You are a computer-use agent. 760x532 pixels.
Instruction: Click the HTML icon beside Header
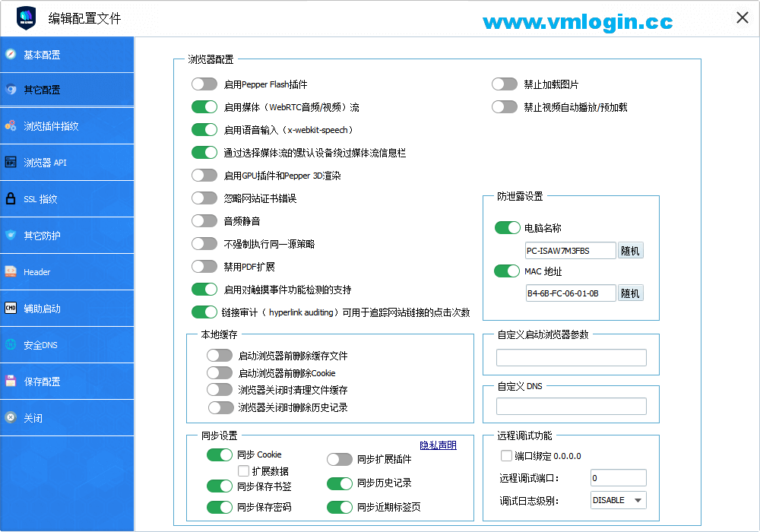11,272
